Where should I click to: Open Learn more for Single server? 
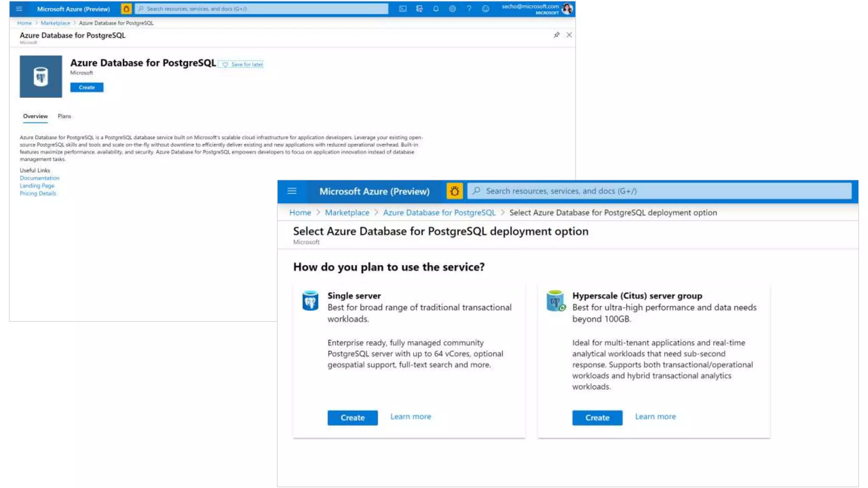coord(410,417)
